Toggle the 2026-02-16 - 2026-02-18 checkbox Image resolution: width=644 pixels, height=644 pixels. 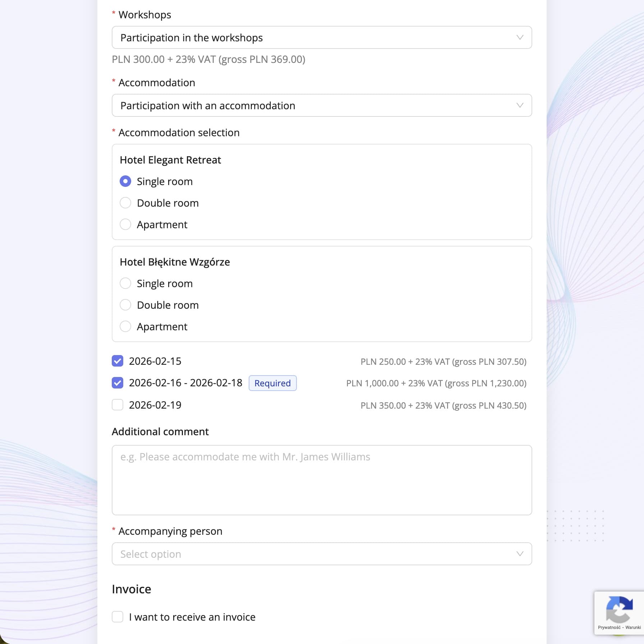tap(118, 383)
